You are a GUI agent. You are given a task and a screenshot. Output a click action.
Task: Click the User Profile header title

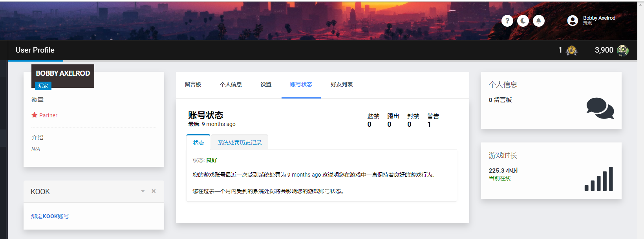tap(35, 50)
